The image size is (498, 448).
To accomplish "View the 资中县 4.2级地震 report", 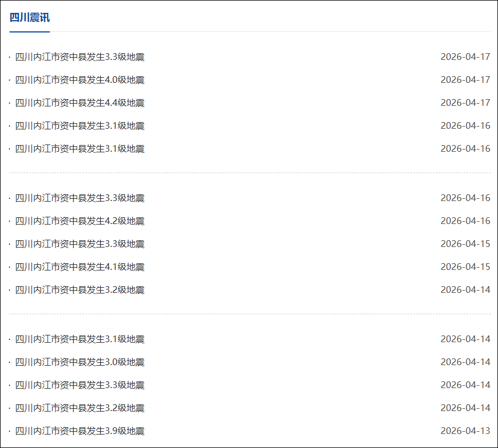I will (x=80, y=221).
